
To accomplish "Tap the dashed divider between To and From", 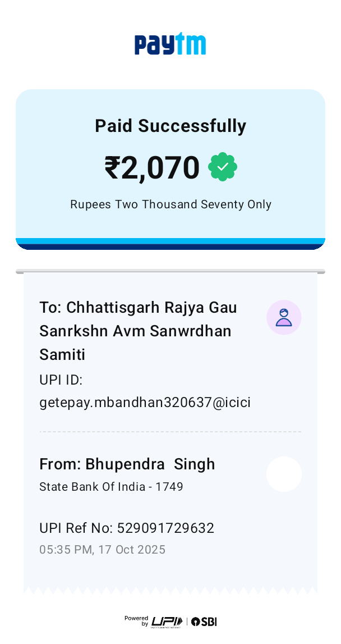I will [x=170, y=432].
